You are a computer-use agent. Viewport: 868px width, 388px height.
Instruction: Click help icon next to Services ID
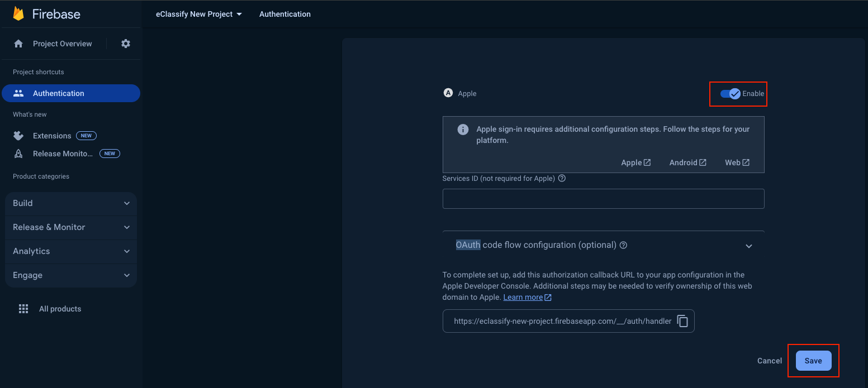[x=562, y=179]
